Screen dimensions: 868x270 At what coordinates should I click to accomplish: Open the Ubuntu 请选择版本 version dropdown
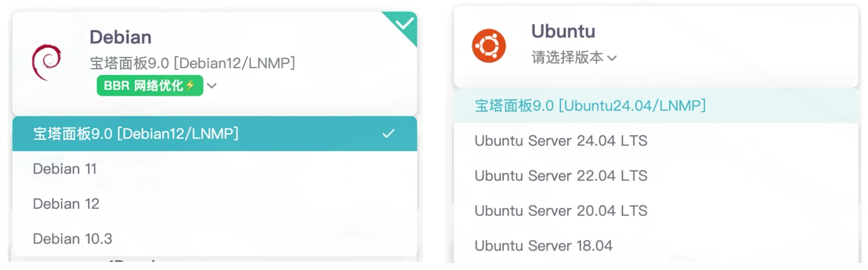[x=574, y=57]
